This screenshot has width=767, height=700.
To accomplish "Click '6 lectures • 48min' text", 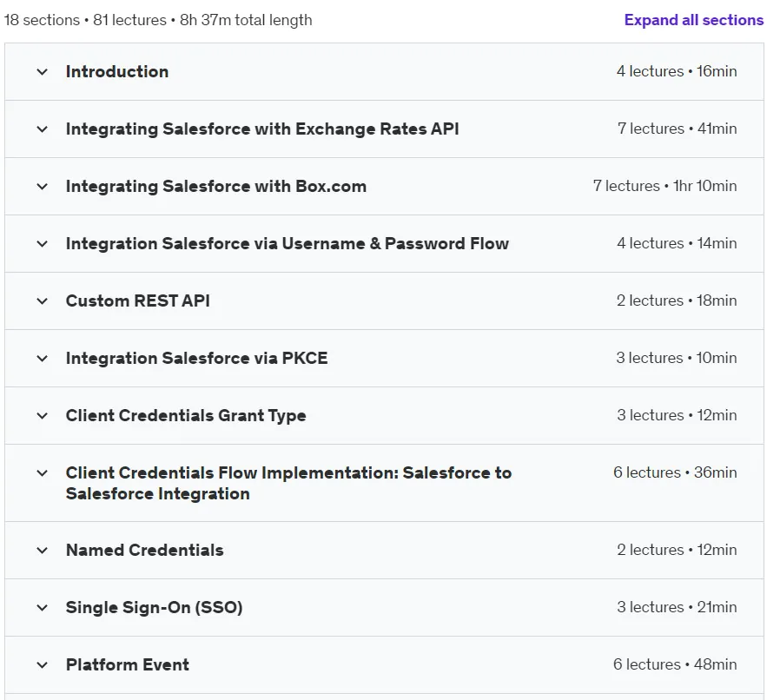I will click(675, 664).
